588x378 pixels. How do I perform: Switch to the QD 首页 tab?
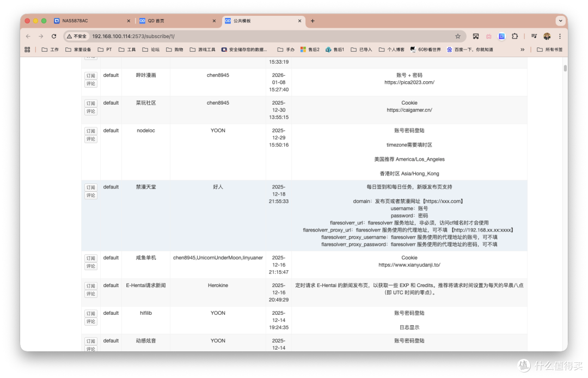(177, 21)
